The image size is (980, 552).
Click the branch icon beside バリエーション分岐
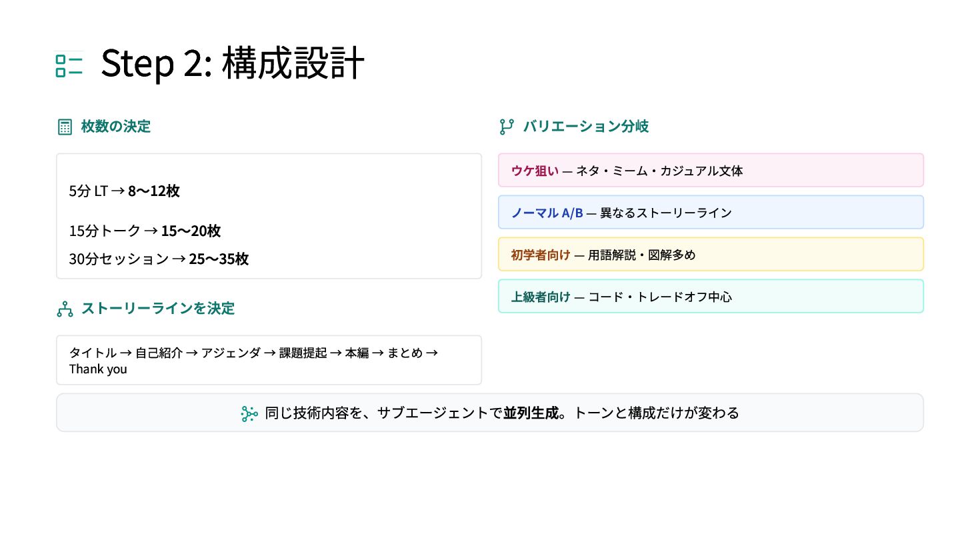coord(507,127)
